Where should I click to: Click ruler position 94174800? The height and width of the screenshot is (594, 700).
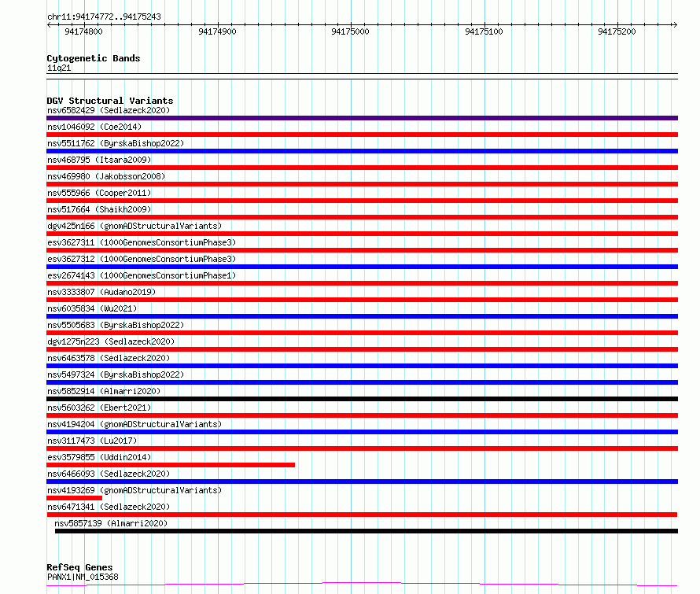click(x=83, y=31)
